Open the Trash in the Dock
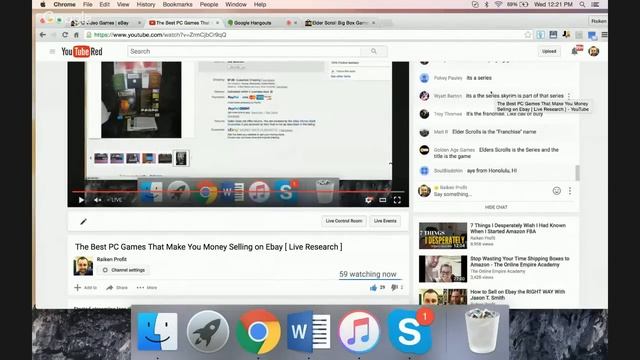The image size is (640, 360). (482, 331)
